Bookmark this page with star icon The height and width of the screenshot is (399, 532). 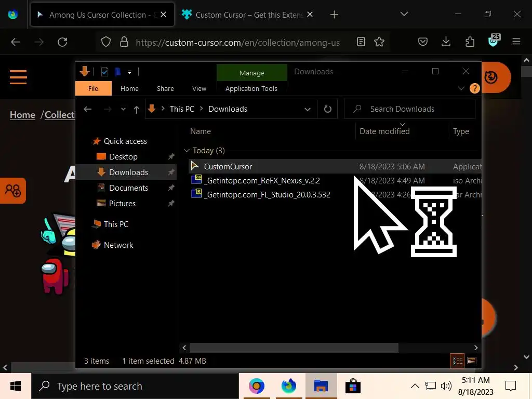coord(379,42)
